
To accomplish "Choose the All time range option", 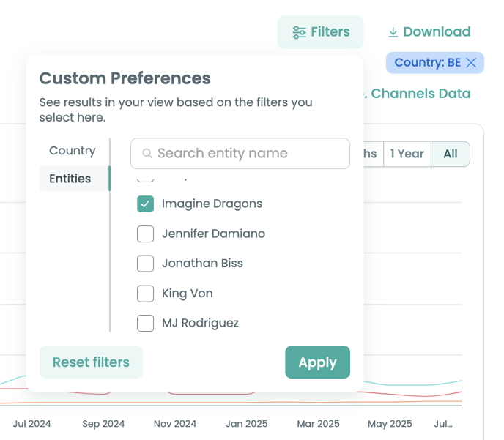I will [x=450, y=154].
